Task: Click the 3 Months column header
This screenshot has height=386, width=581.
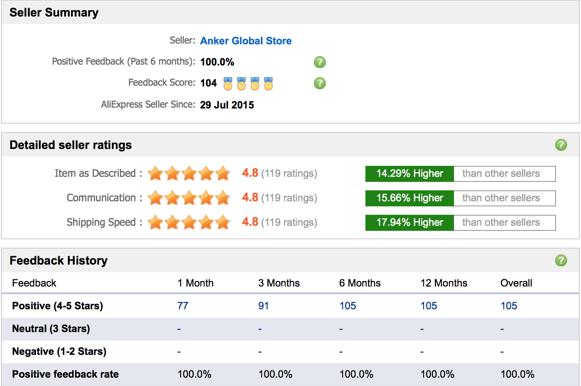Action: (x=279, y=283)
